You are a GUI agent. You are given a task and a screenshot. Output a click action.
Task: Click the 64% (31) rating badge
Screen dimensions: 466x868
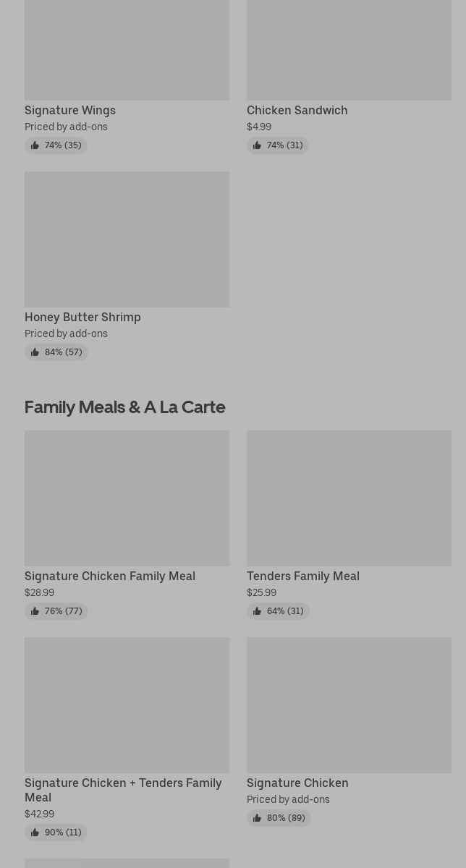point(278,611)
